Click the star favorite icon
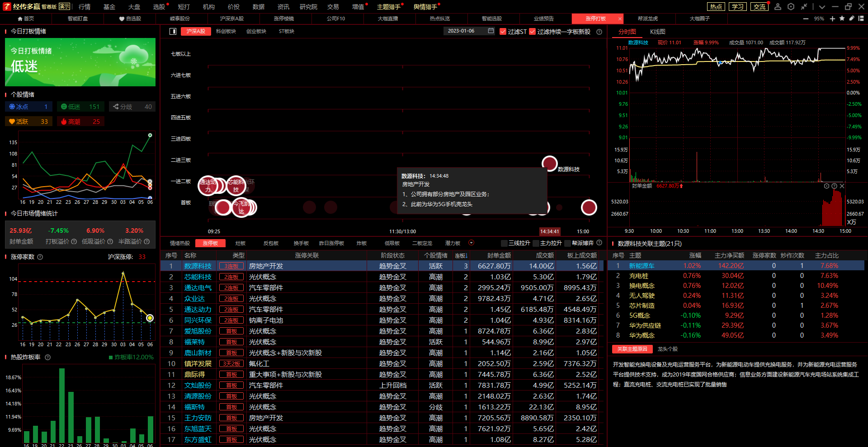 click(x=842, y=19)
